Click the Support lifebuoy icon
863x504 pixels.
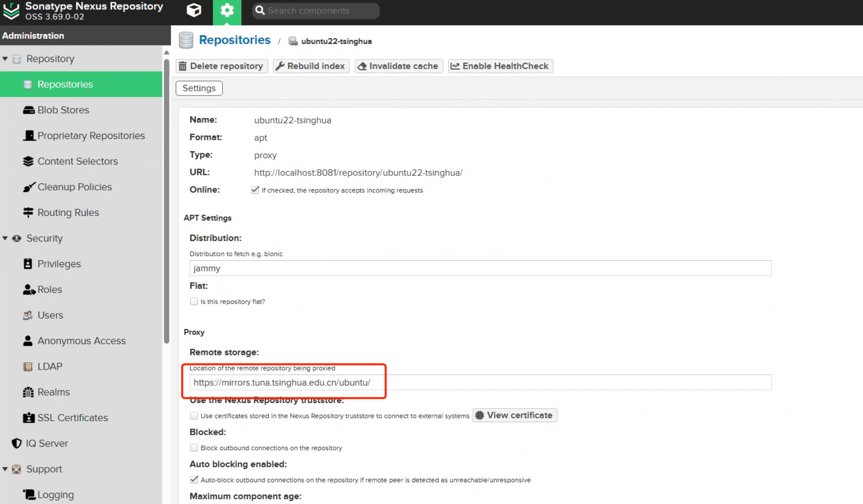coord(16,469)
